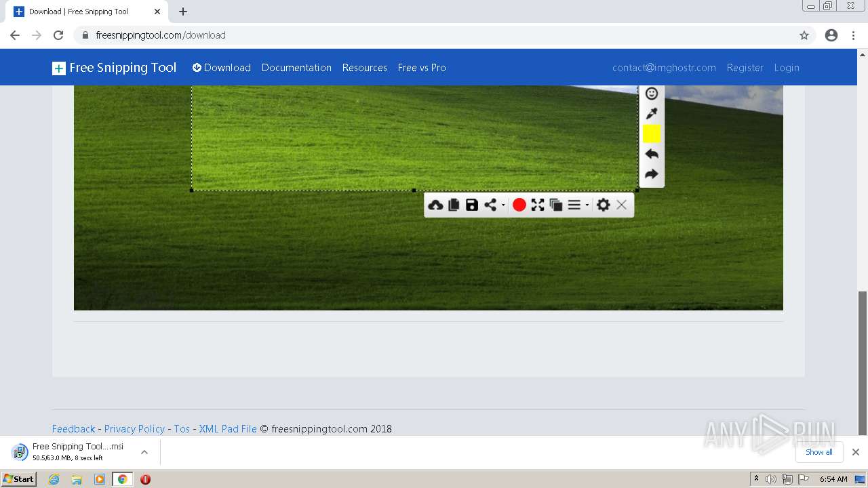Click the stacked windows capture icon

click(x=556, y=205)
